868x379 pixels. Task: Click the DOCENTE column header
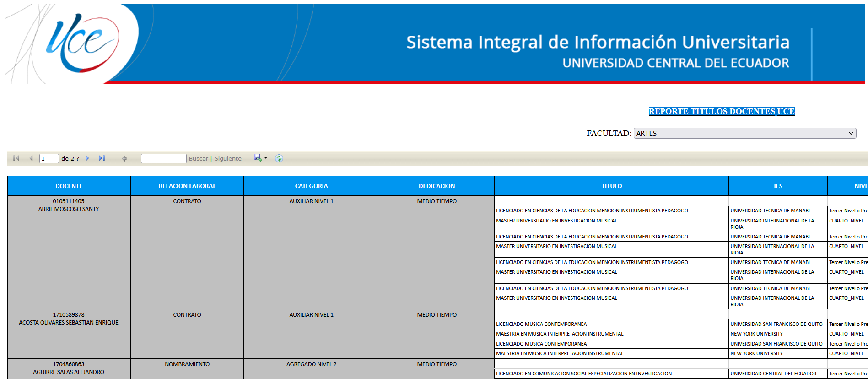pyautogui.click(x=69, y=186)
